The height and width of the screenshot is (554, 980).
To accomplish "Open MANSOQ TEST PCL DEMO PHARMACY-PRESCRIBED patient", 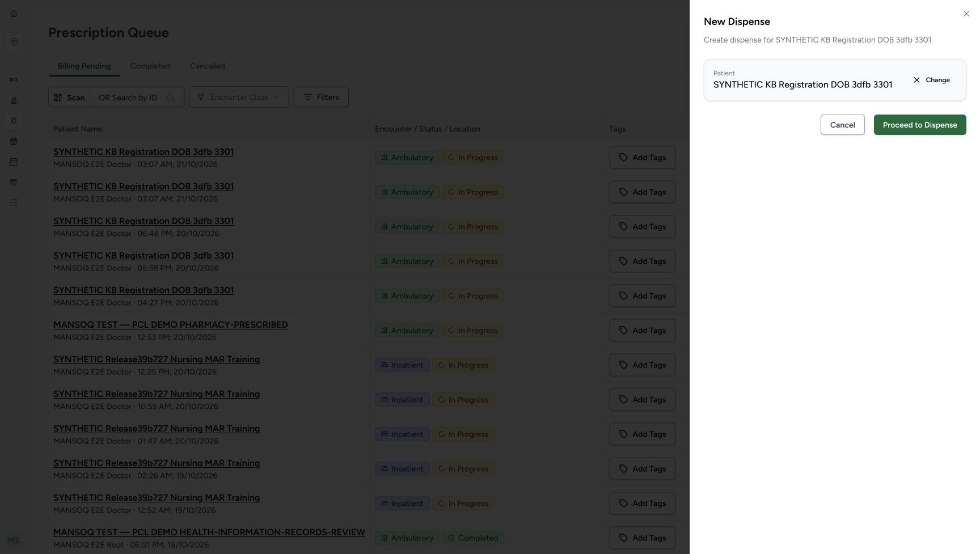I will [x=171, y=325].
